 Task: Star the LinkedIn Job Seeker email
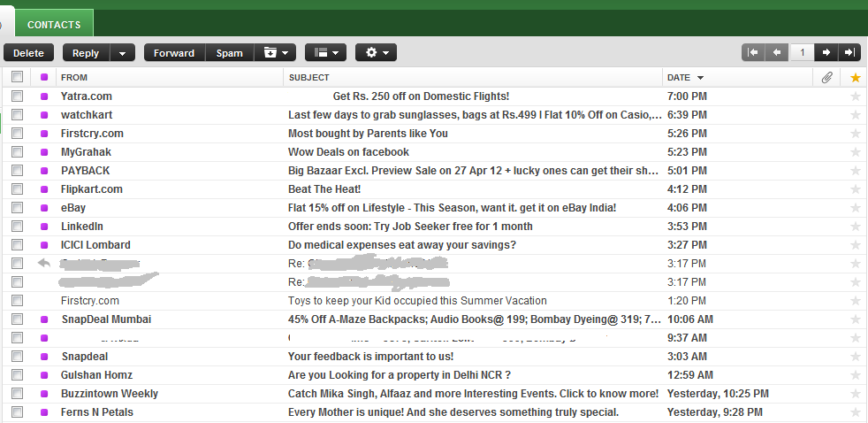coord(856,227)
